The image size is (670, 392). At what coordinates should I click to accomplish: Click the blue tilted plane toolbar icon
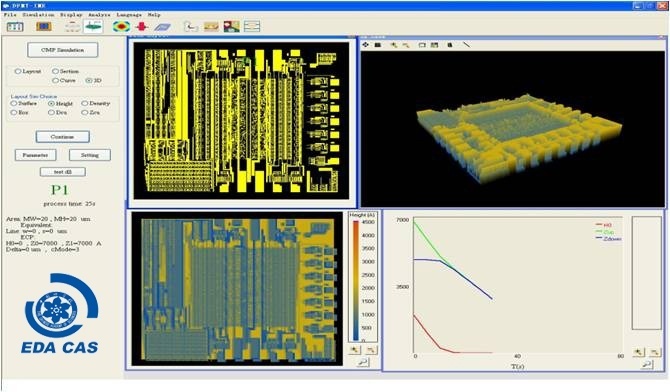[162, 27]
